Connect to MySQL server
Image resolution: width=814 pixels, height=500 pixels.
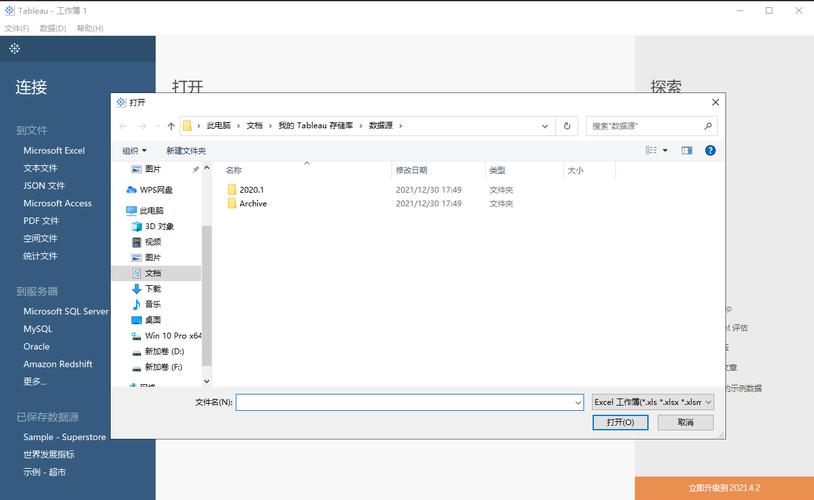(38, 329)
